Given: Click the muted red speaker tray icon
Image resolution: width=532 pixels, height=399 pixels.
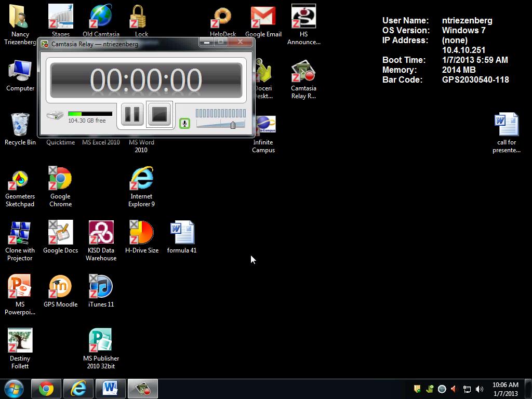Looking at the screenshot, I should tap(454, 389).
